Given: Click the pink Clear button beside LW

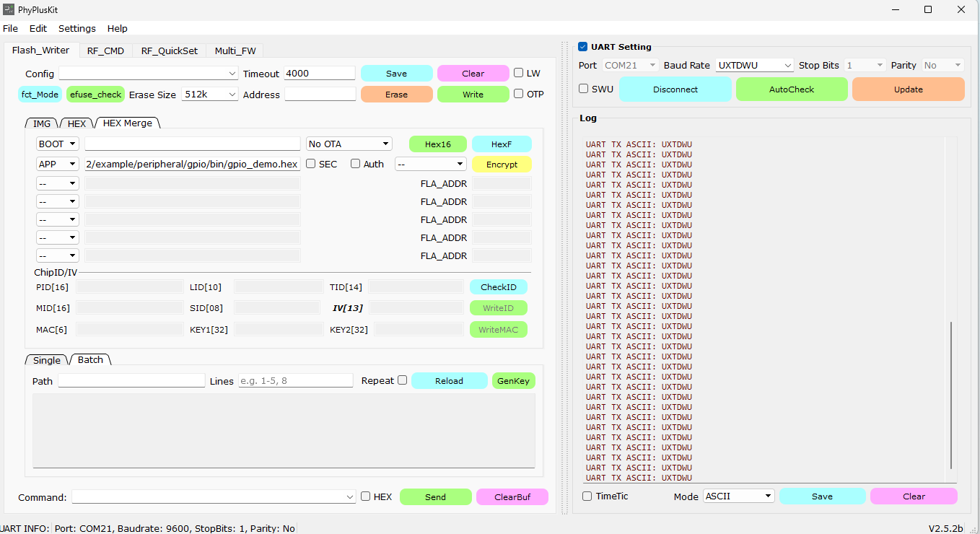Looking at the screenshot, I should [473, 74].
